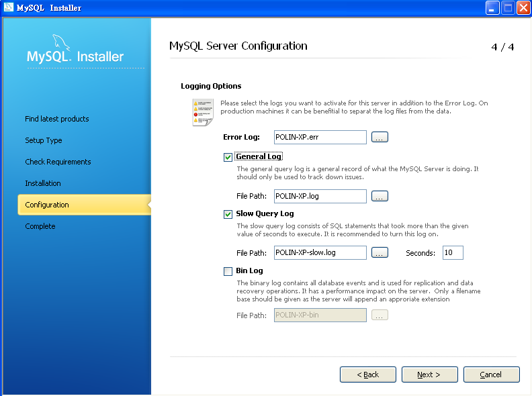532x396 pixels.
Task: Click the Slow Query Log label
Action: coord(265,213)
